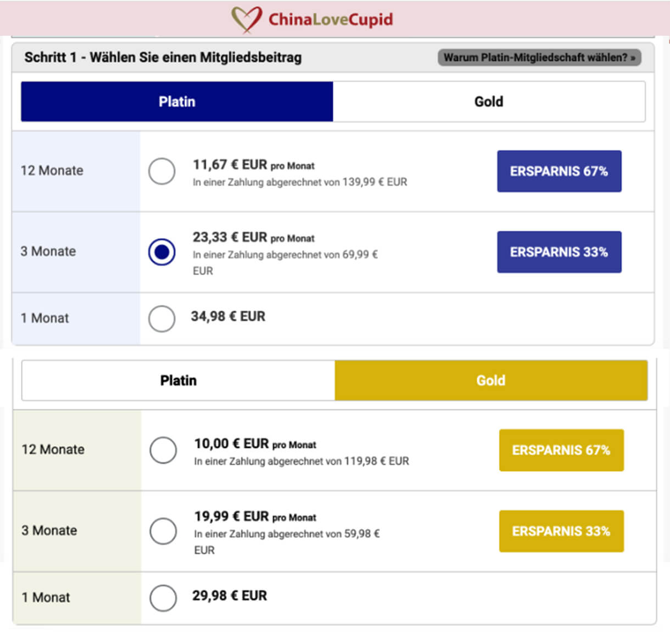Switch to the Platin tab in the bottom section
The height and width of the screenshot is (644, 670).
click(x=178, y=380)
